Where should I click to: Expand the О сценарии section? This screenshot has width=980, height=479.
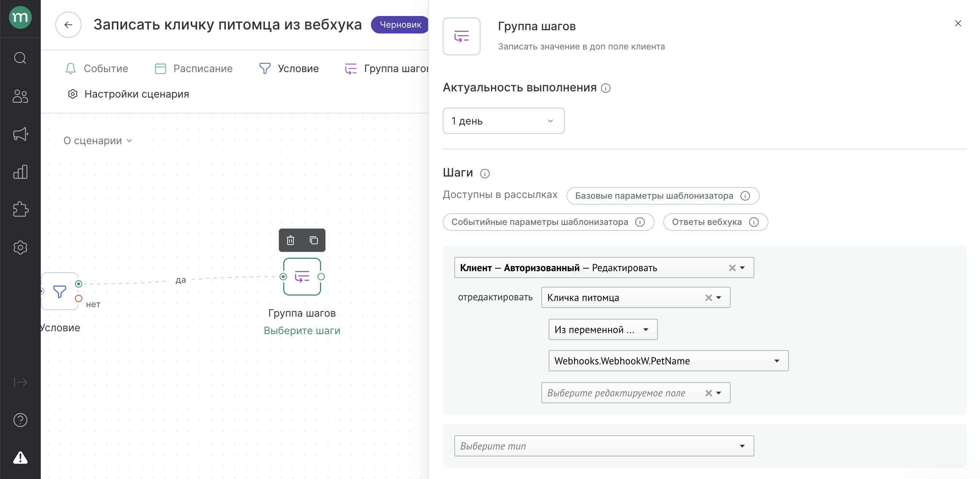pyautogui.click(x=98, y=141)
